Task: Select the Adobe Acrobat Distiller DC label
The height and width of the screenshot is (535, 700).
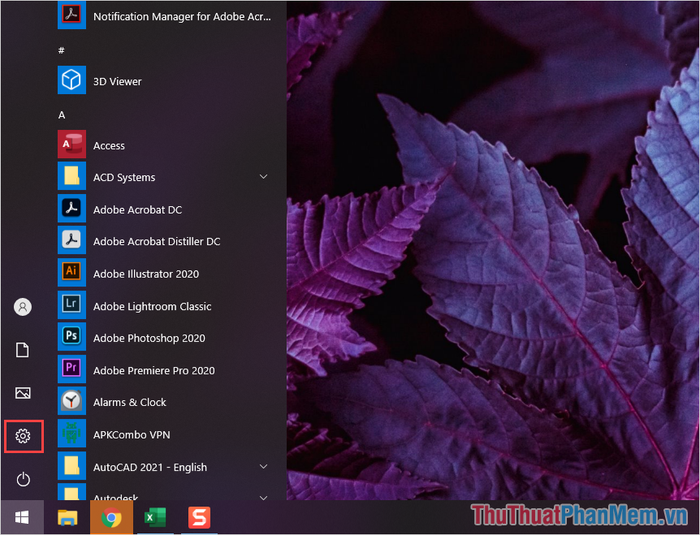Action: (157, 241)
